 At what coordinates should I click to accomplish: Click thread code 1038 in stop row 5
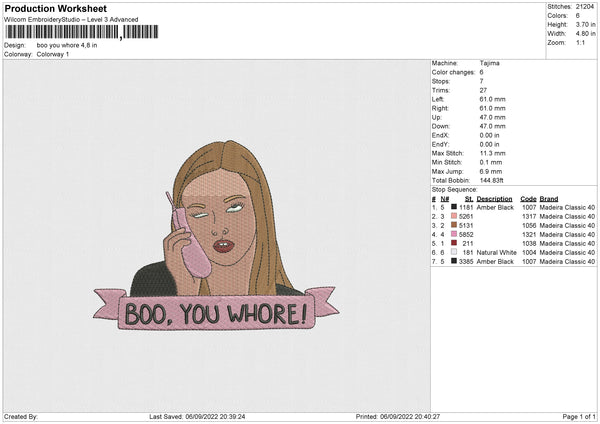coord(529,243)
